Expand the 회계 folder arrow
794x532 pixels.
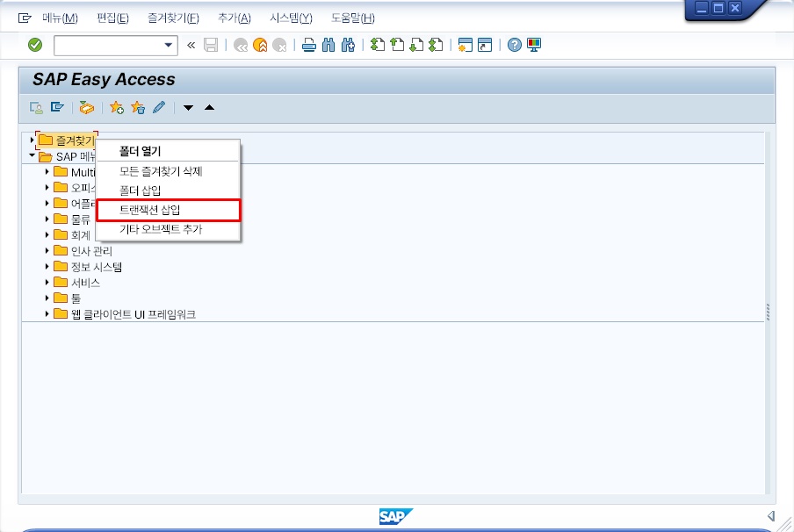tap(47, 235)
